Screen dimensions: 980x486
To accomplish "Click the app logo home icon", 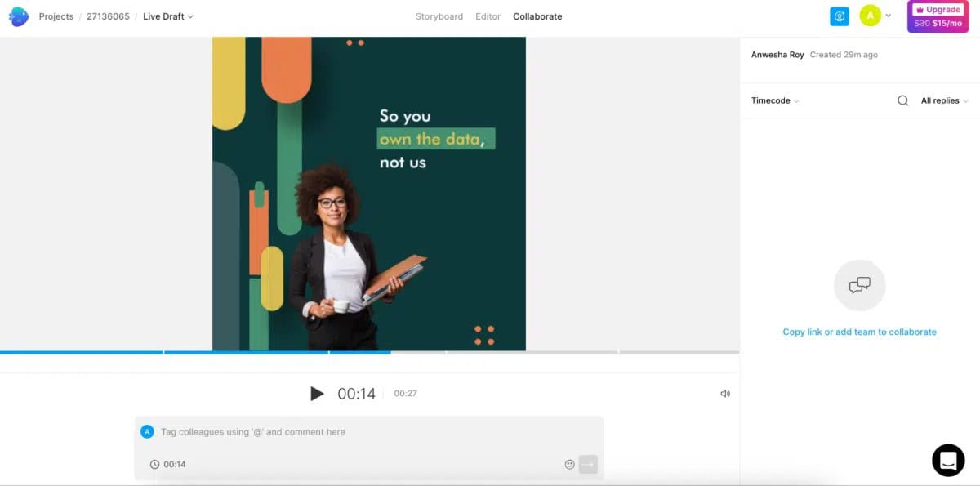I will coord(19,16).
